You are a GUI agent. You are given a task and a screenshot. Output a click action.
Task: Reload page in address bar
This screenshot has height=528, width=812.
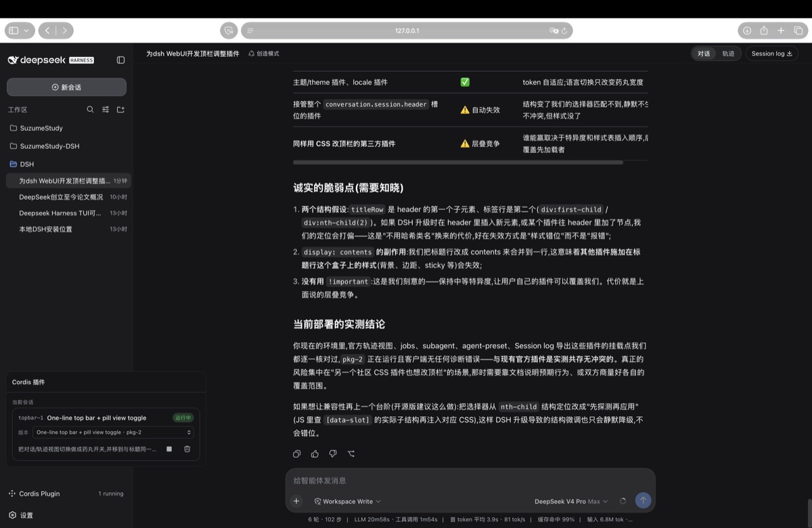(x=564, y=30)
